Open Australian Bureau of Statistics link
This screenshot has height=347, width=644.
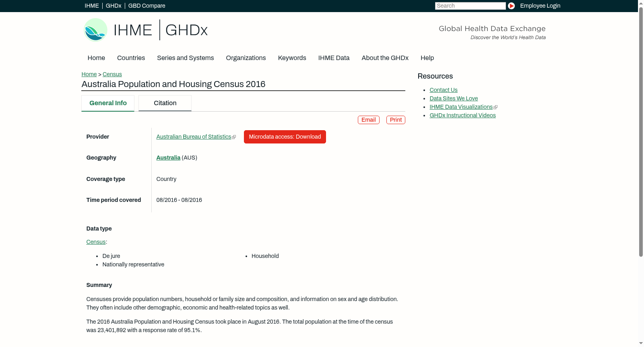(x=194, y=137)
